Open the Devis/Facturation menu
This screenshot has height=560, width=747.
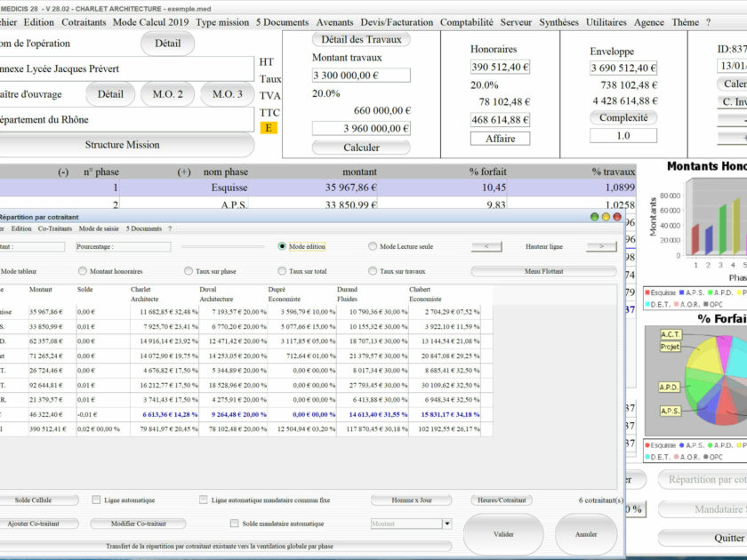tap(397, 22)
